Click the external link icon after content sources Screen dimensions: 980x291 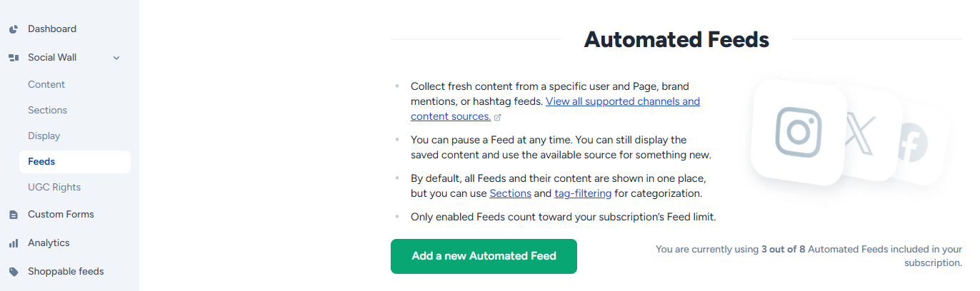[x=498, y=117]
